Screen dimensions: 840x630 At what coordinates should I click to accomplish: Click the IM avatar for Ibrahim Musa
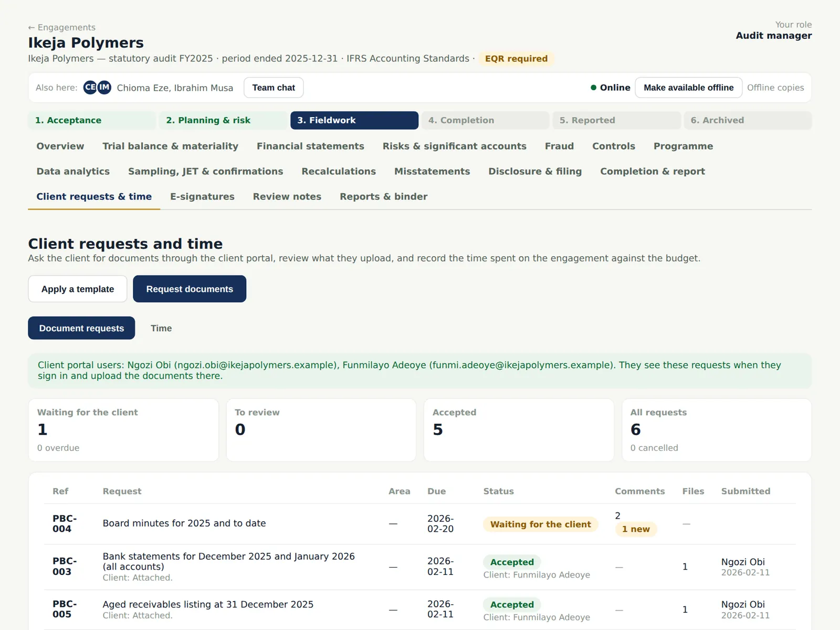[104, 87]
